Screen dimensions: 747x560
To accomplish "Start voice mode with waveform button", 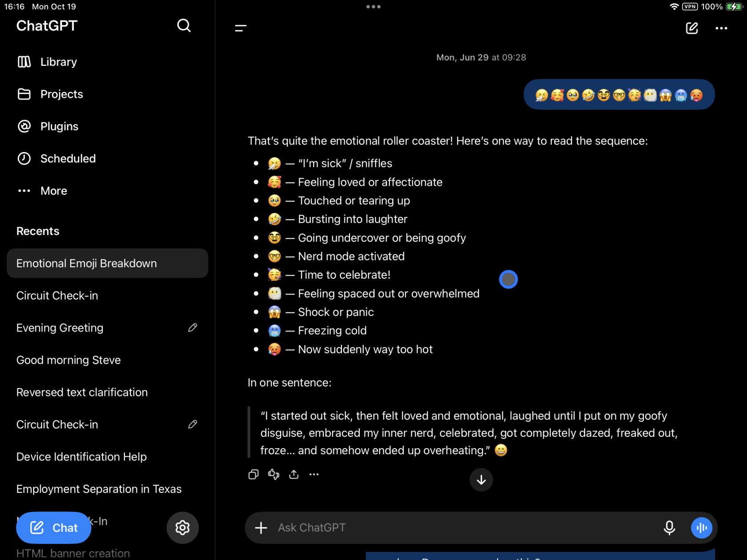I will pos(702,528).
